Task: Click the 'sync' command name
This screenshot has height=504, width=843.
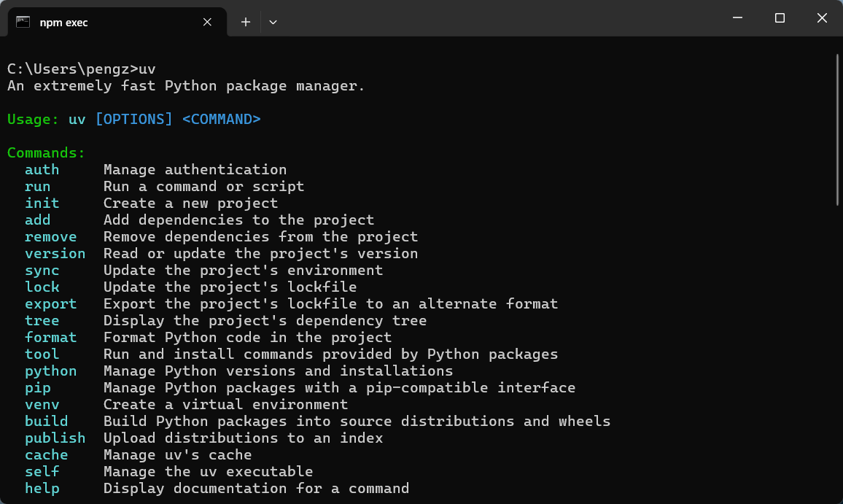Action: 42,271
